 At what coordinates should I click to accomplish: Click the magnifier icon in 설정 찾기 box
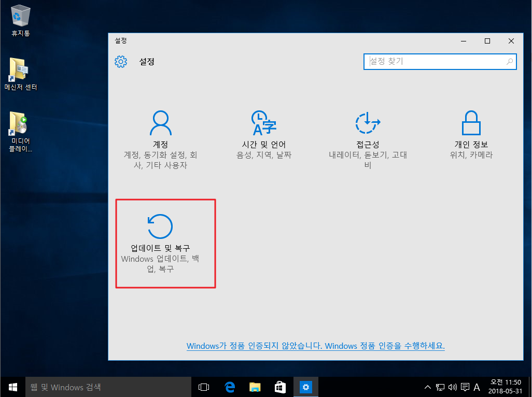pyautogui.click(x=510, y=62)
